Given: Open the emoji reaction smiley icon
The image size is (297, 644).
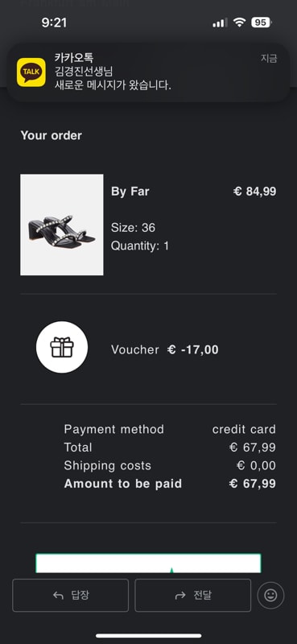Looking at the screenshot, I should coord(270,595).
